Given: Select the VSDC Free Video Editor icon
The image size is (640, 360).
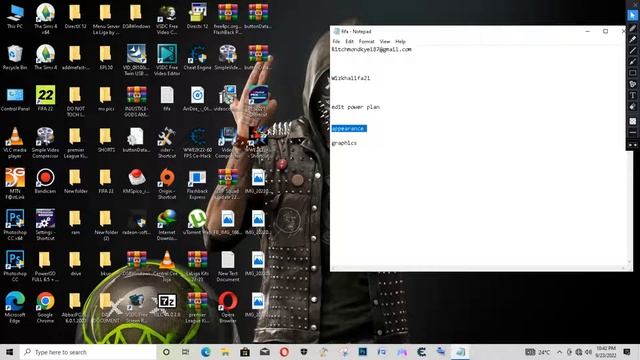Looking at the screenshot, I should tap(167, 60).
